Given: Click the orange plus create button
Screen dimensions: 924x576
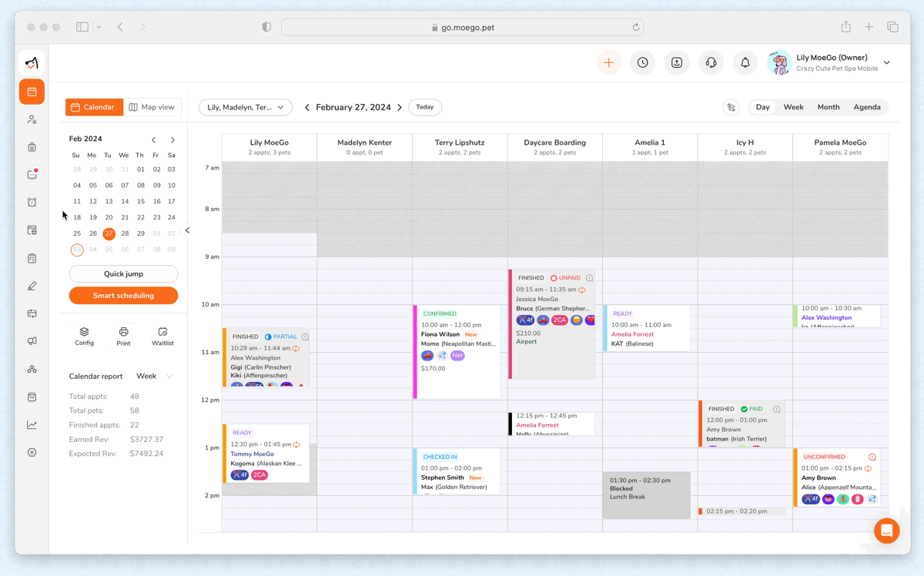Looking at the screenshot, I should coord(608,63).
